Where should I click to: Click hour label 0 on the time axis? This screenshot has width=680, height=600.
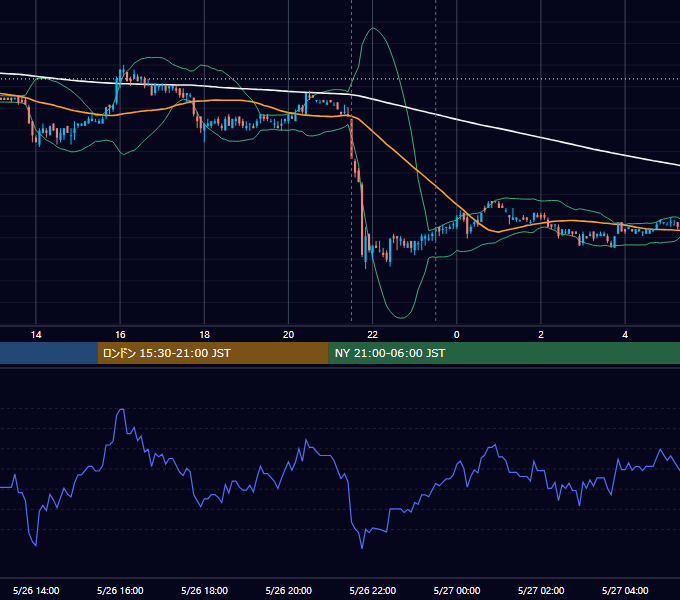457,335
